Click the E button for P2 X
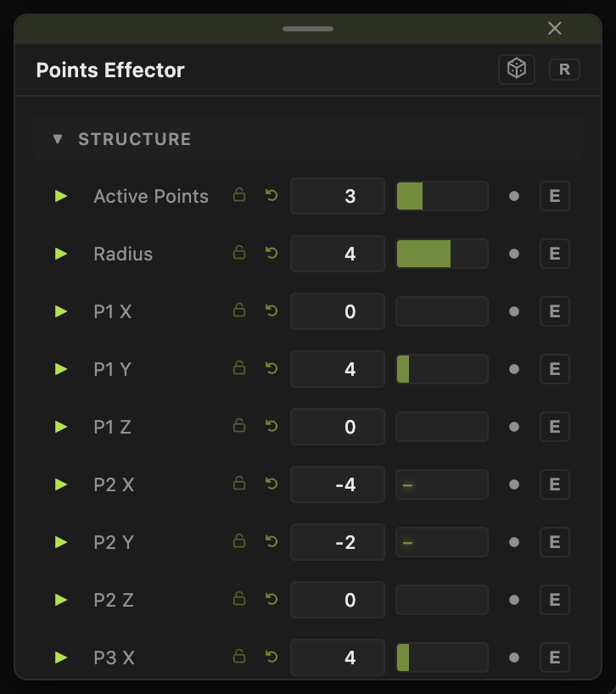The width and height of the screenshot is (616, 694). tap(555, 484)
